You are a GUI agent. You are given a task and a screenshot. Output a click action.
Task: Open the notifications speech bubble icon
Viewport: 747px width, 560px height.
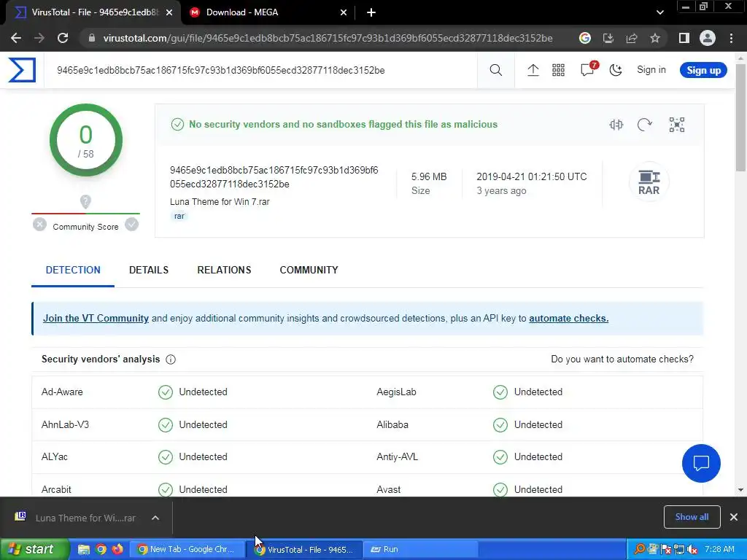[588, 69]
